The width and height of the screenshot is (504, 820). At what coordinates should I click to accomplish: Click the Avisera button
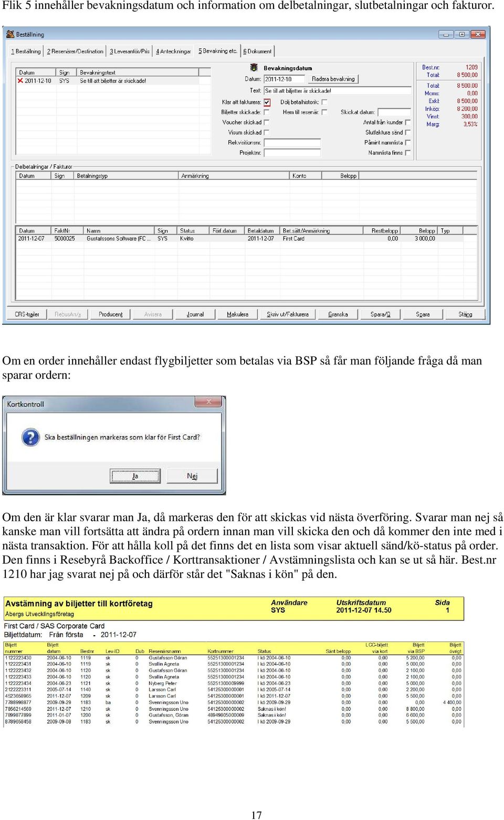pyautogui.click(x=153, y=314)
